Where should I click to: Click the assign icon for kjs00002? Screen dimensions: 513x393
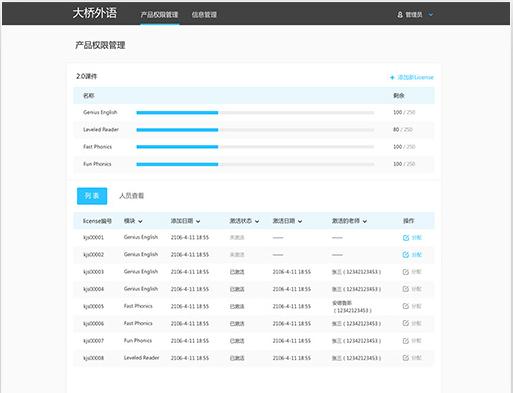[x=406, y=255]
